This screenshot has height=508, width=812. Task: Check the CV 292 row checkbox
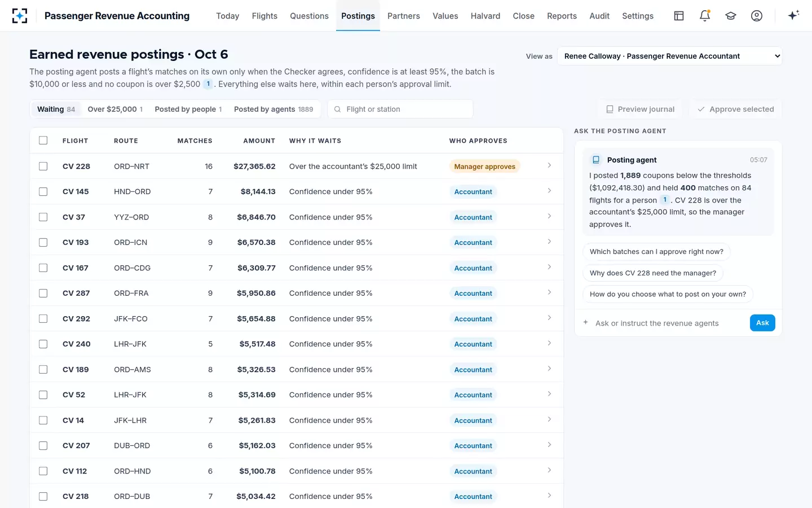43,318
